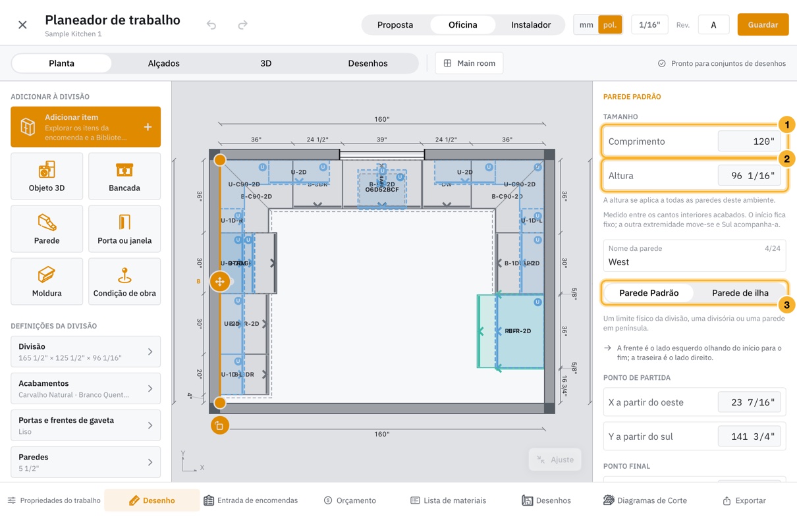Viewport: 797px width, 532px height.
Task: Open the 1/16" precision selector
Action: click(649, 25)
